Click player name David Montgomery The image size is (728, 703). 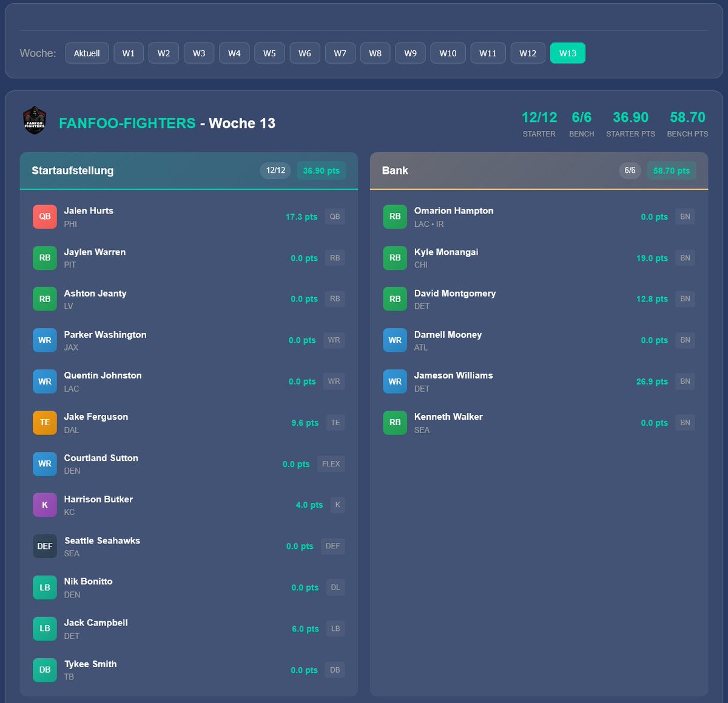455,294
